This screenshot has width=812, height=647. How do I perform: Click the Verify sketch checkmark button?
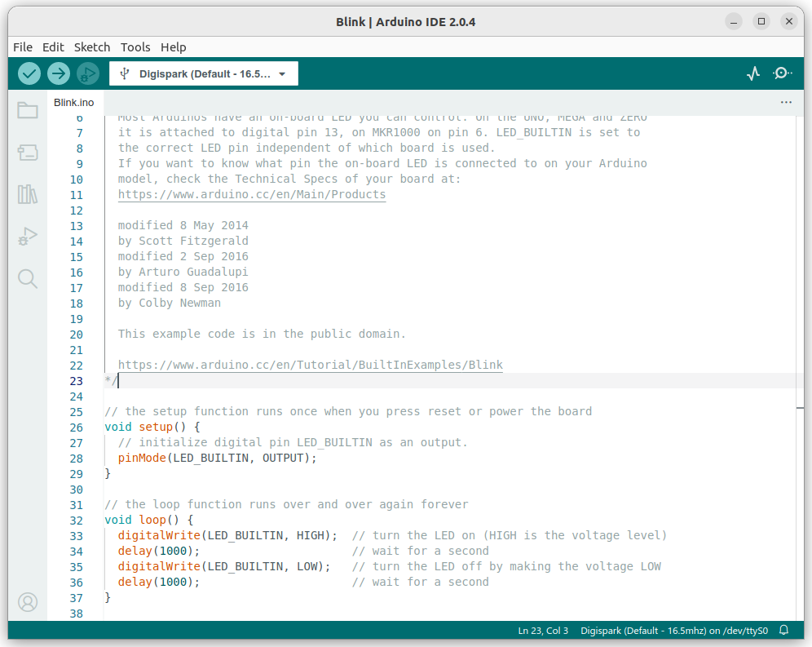pyautogui.click(x=29, y=73)
